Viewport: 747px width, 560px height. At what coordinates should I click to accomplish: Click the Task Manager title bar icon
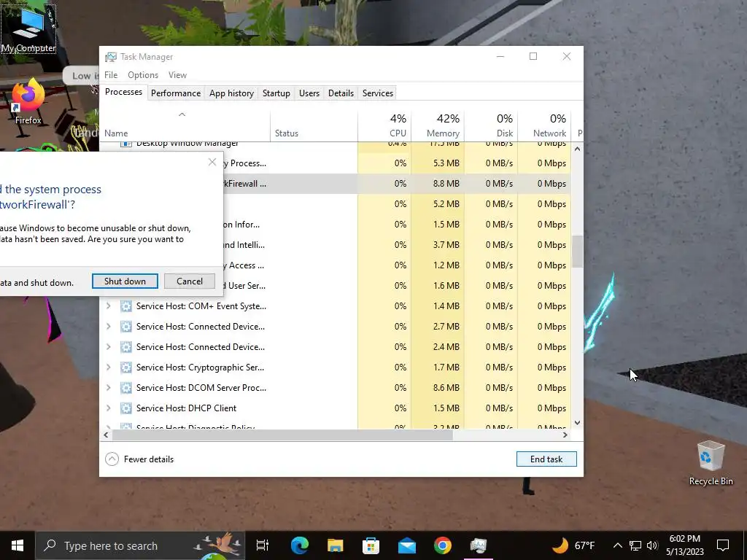111,57
